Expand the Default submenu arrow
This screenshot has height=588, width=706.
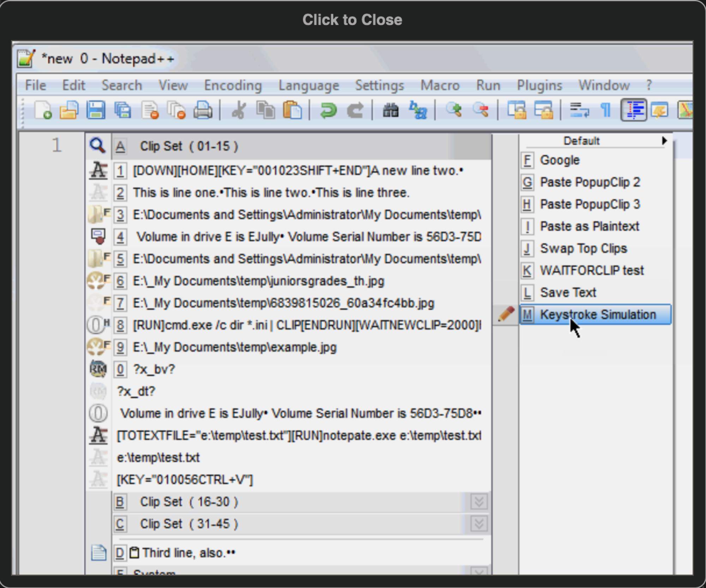664,140
